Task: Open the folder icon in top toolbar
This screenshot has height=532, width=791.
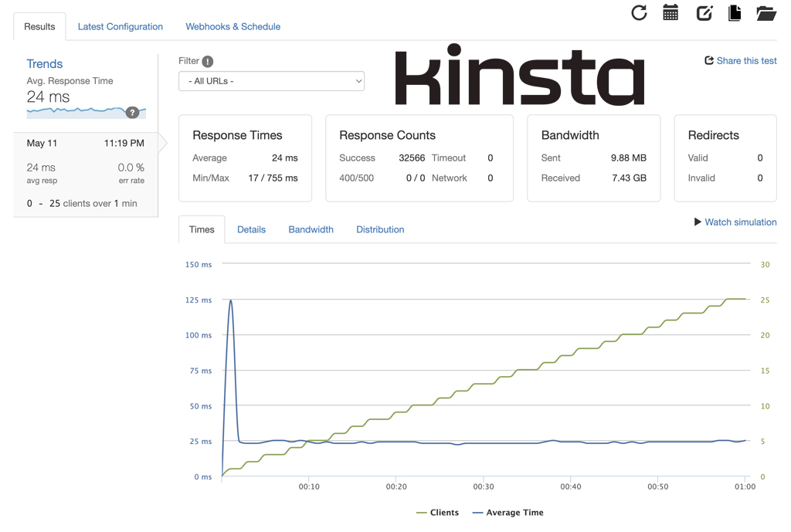Action: tap(766, 13)
